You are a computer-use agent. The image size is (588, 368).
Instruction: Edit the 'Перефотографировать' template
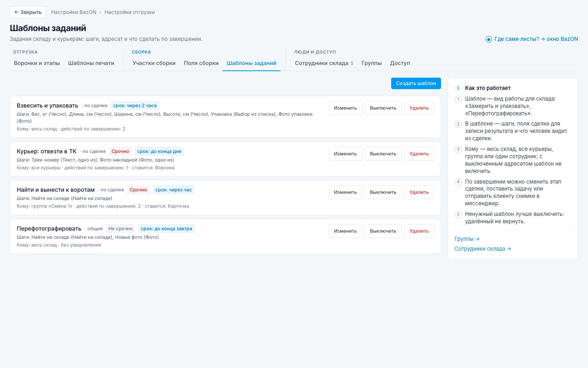(x=345, y=231)
